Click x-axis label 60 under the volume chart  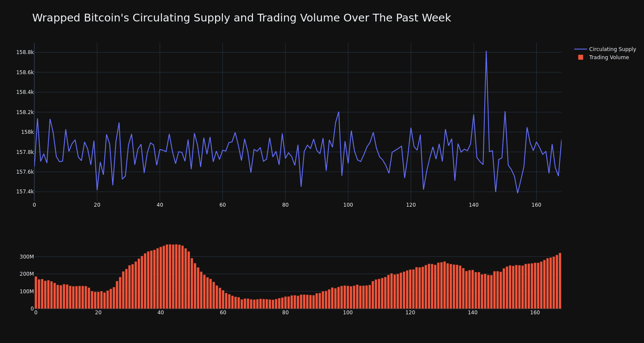223,313
